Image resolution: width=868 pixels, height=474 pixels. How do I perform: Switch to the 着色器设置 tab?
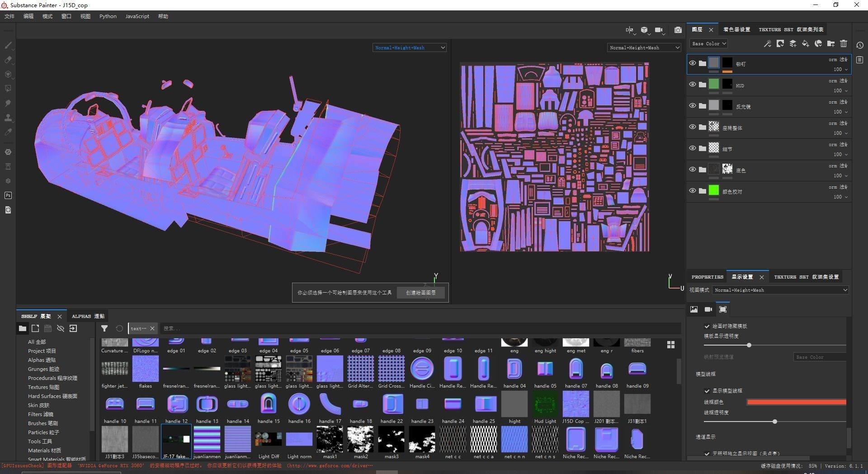click(736, 29)
